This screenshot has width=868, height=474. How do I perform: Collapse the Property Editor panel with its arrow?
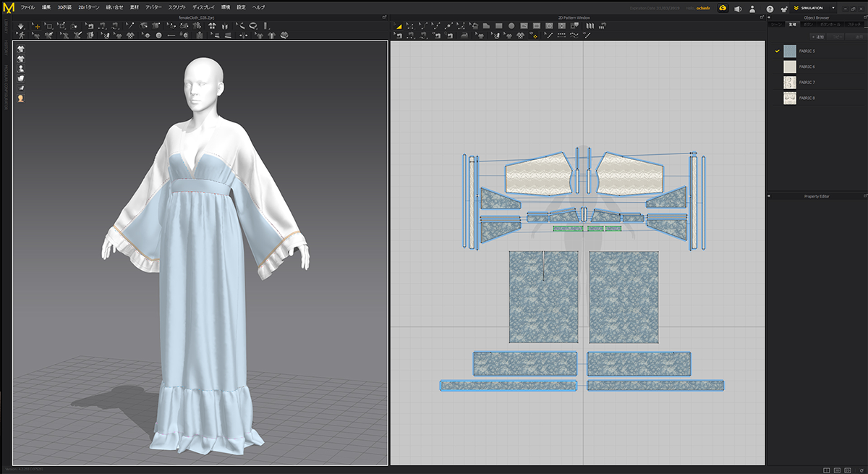click(x=770, y=196)
